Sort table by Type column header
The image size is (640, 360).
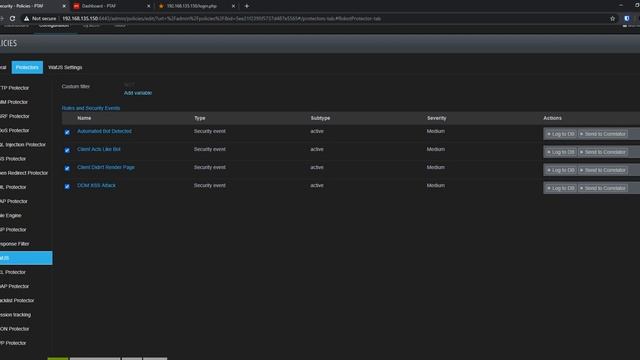pos(200,118)
